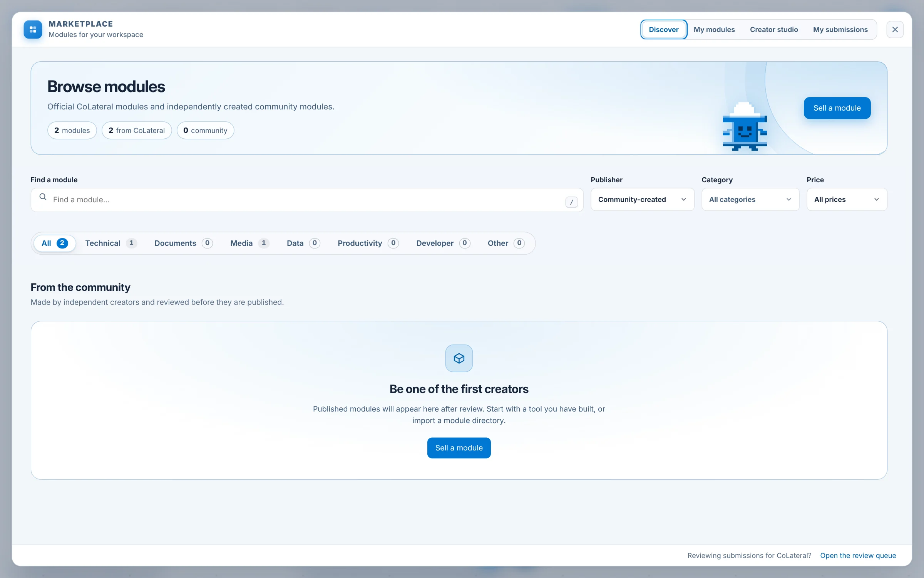Click the slash shortcut badge in search
Viewport: 924px width, 578px height.
571,202
